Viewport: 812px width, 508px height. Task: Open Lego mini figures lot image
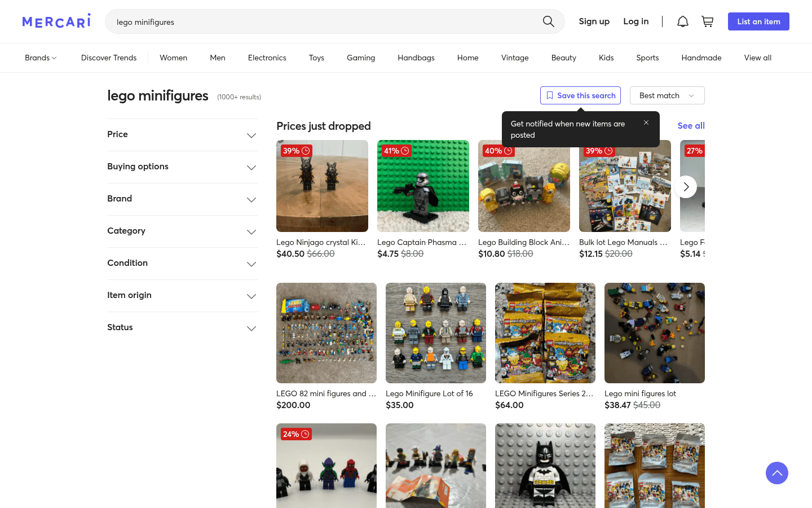tap(655, 333)
